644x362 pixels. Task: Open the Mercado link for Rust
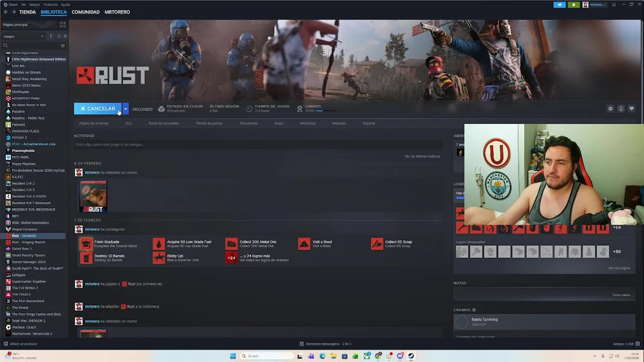[339, 123]
